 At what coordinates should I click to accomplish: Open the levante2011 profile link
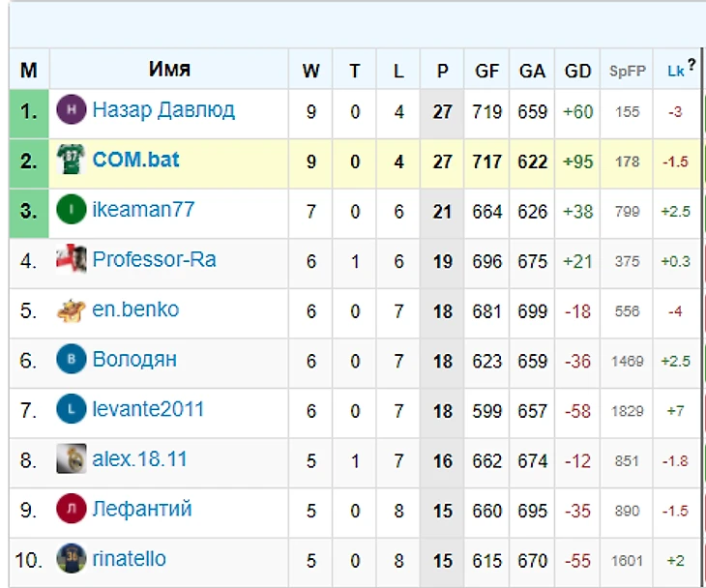(x=148, y=409)
